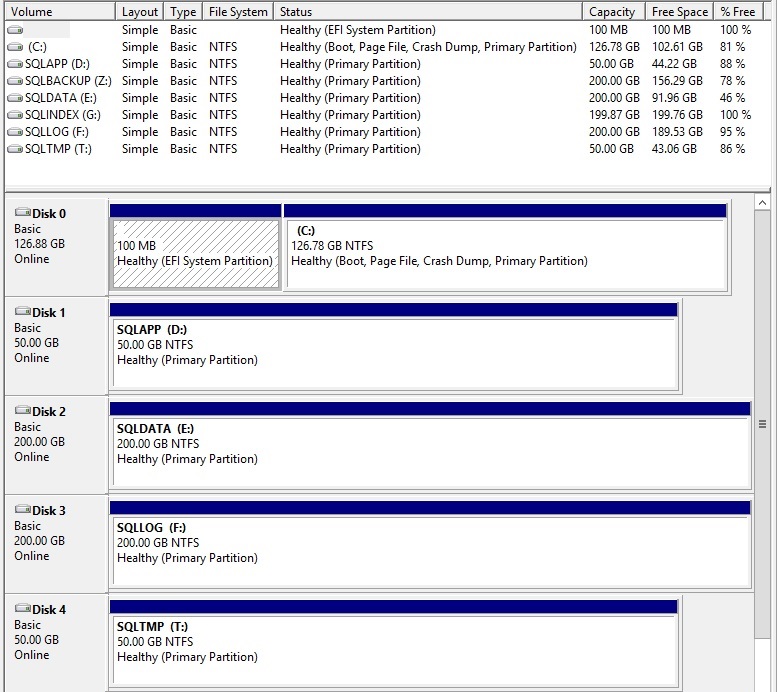Sort by the Free Space column header

679,12
